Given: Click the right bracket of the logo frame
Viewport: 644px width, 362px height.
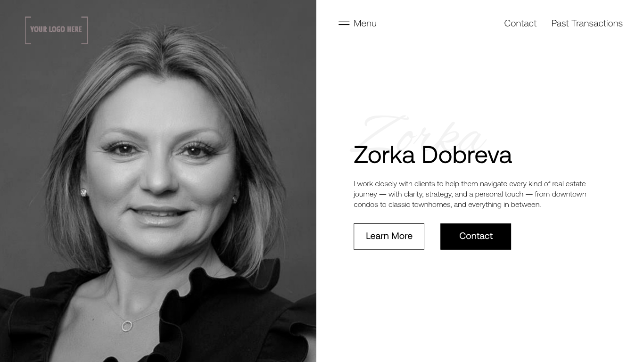Looking at the screenshot, I should [x=85, y=30].
